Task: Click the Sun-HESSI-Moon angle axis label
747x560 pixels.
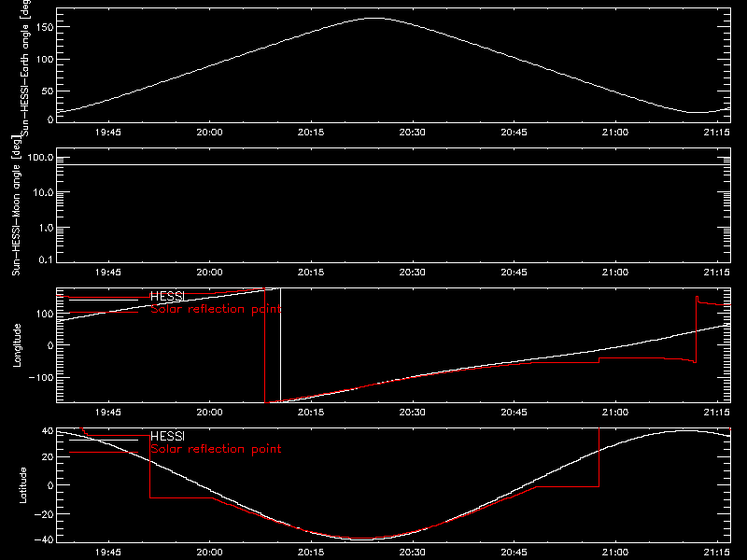Action: (x=16, y=205)
